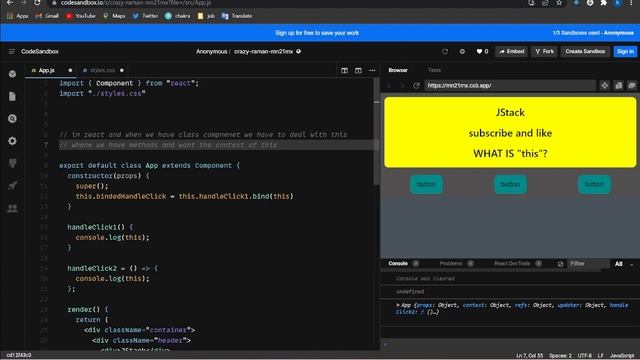Clear the console with the clear icon
This screenshot has width=640, height=360.
[560, 264]
